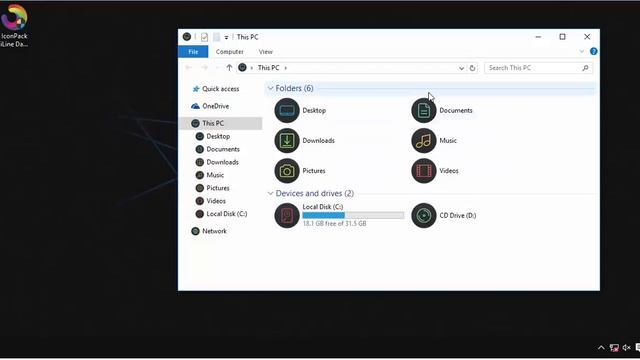Collapse the Folders (6) group
Viewport: 640px width, 360px height.
pos(270,88)
